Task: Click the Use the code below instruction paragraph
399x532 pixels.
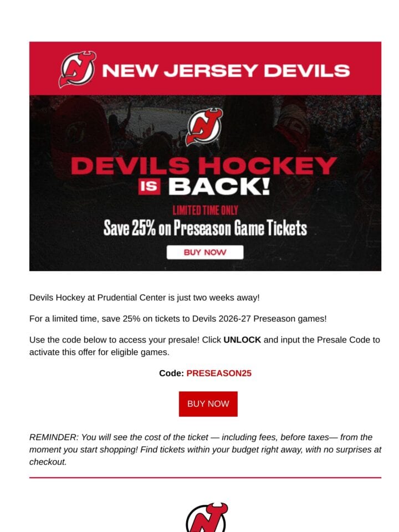Action: pyautogui.click(x=204, y=346)
